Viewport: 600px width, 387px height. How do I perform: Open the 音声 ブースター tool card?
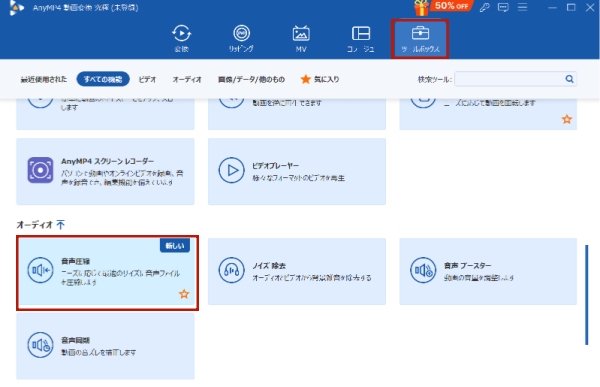[488, 271]
